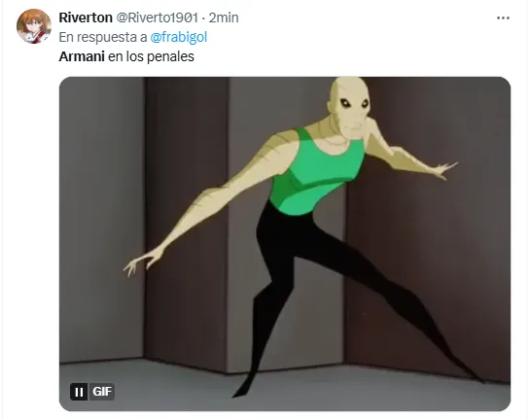The image size is (532, 419).
Task: Click the character's black eyes
Action: coord(355,103)
